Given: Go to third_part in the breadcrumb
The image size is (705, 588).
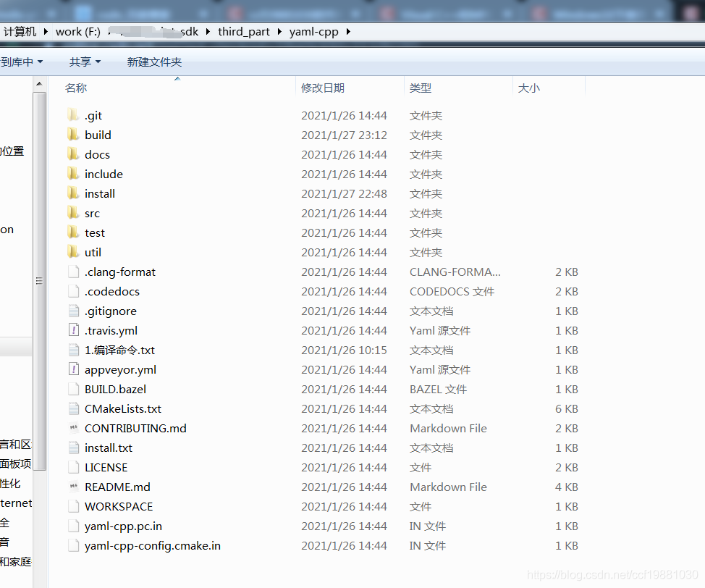Looking at the screenshot, I should 244,31.
